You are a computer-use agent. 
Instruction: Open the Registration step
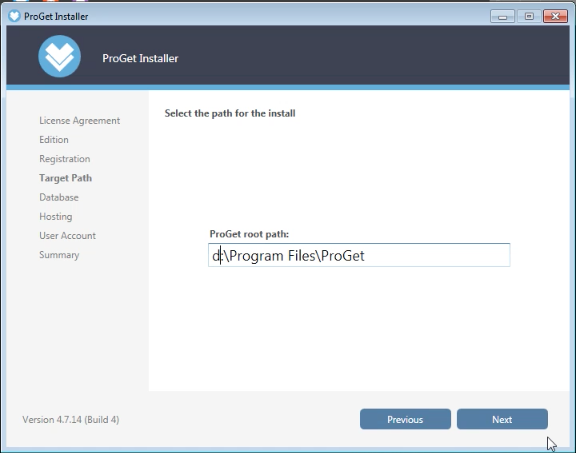(x=65, y=159)
